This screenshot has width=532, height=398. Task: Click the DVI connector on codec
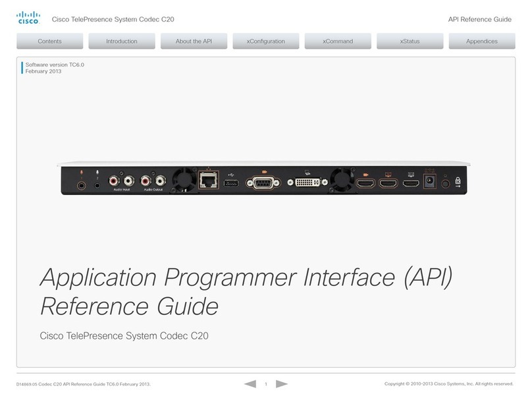click(x=306, y=183)
